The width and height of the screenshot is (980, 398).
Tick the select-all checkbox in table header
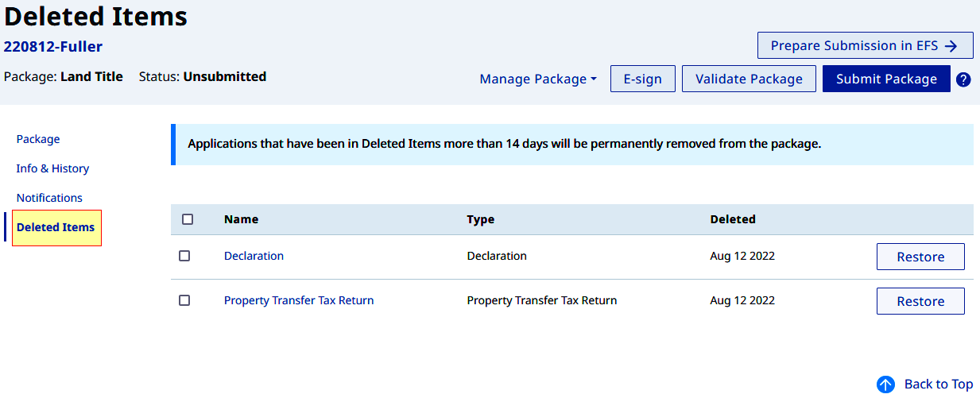(188, 219)
